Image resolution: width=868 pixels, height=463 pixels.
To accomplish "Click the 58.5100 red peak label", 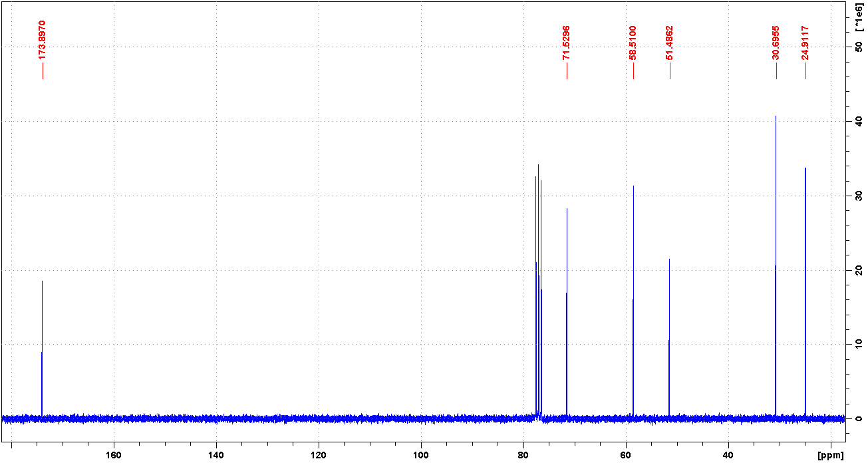I will coord(633,43).
